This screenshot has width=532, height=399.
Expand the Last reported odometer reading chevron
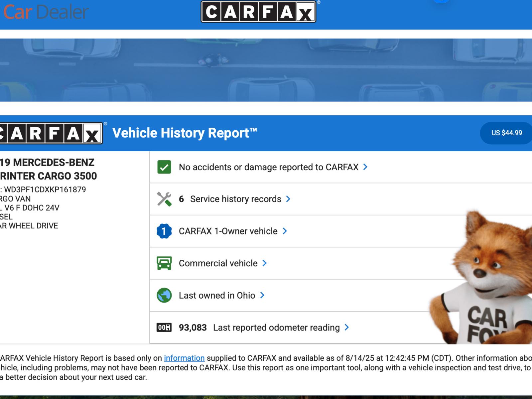pos(347,328)
